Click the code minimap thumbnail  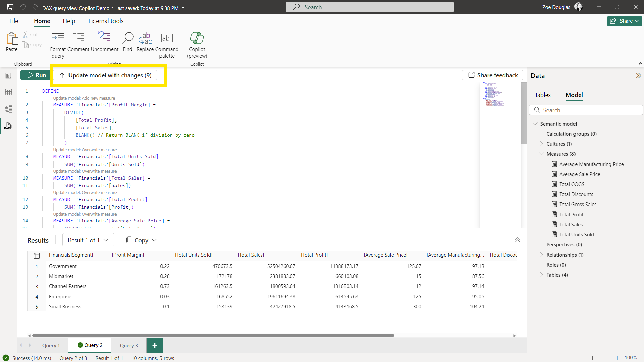(497, 94)
